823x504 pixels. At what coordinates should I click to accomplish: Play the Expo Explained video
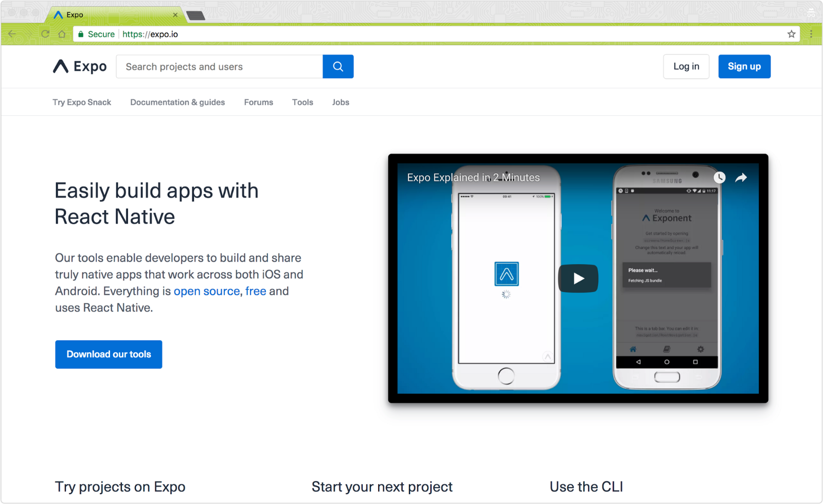578,278
